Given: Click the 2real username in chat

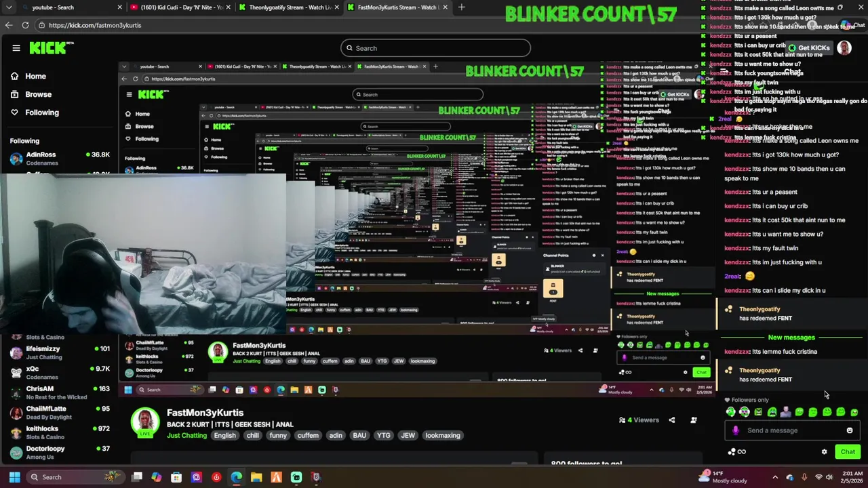Looking at the screenshot, I should 732,277.
